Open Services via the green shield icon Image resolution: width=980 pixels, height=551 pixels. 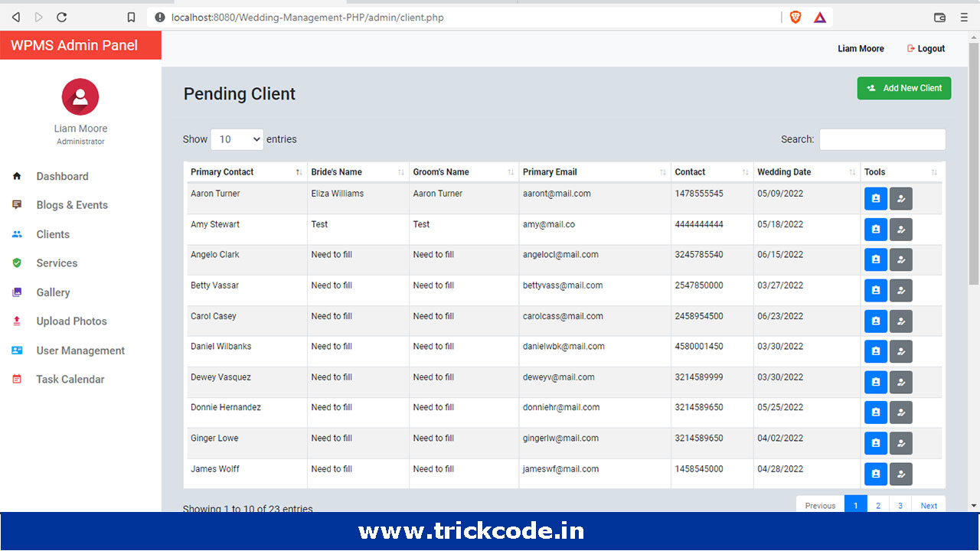(x=17, y=262)
